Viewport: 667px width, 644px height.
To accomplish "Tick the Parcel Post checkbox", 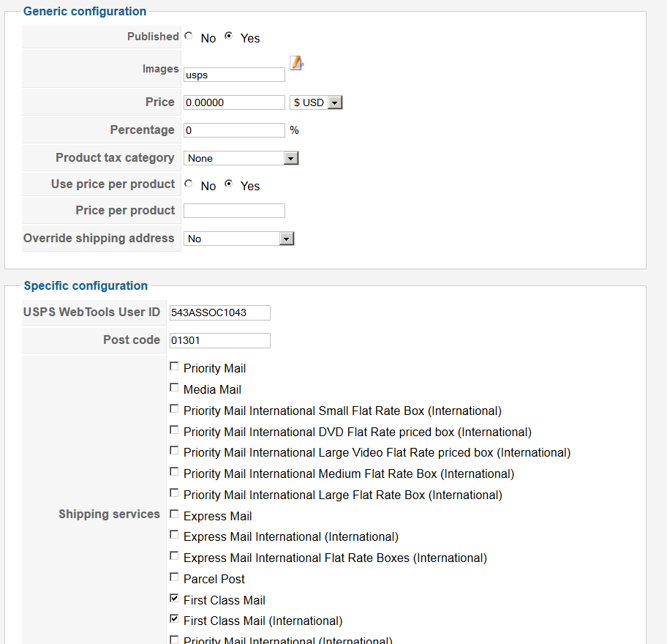I will tap(174, 577).
